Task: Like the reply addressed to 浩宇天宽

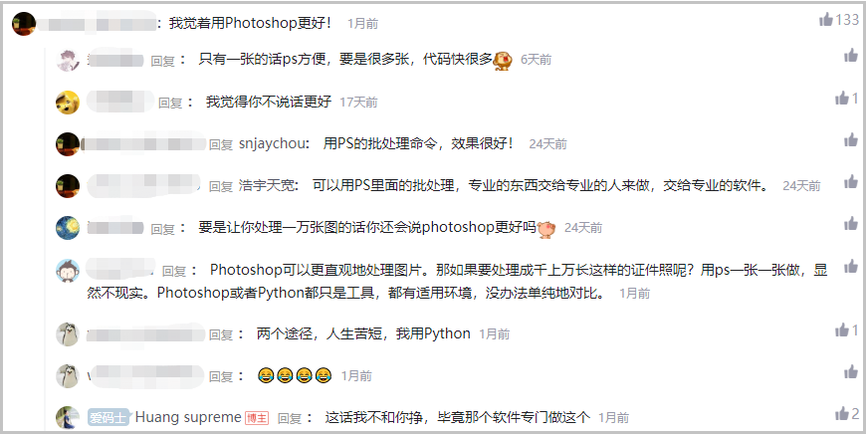Action: pyautogui.click(x=851, y=181)
